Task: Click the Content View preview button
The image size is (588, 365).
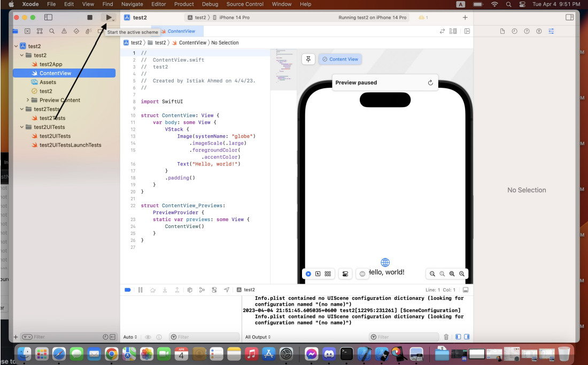Action: click(x=340, y=59)
